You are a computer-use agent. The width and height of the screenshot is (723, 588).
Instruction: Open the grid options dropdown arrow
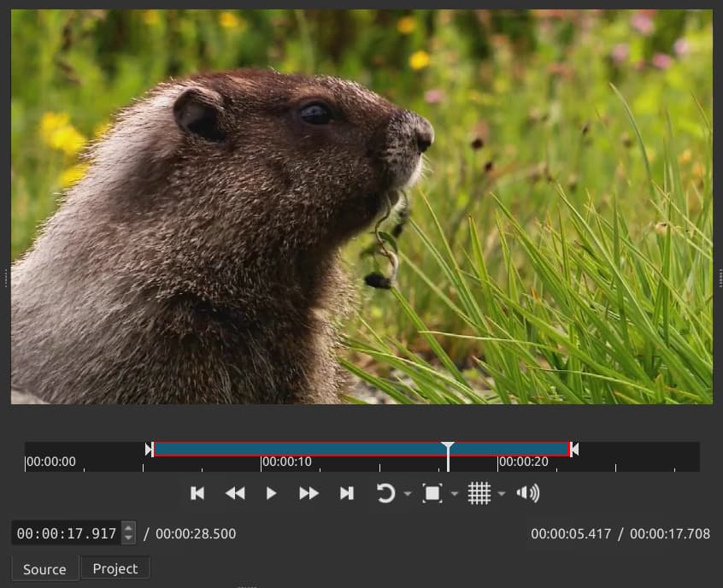click(502, 494)
